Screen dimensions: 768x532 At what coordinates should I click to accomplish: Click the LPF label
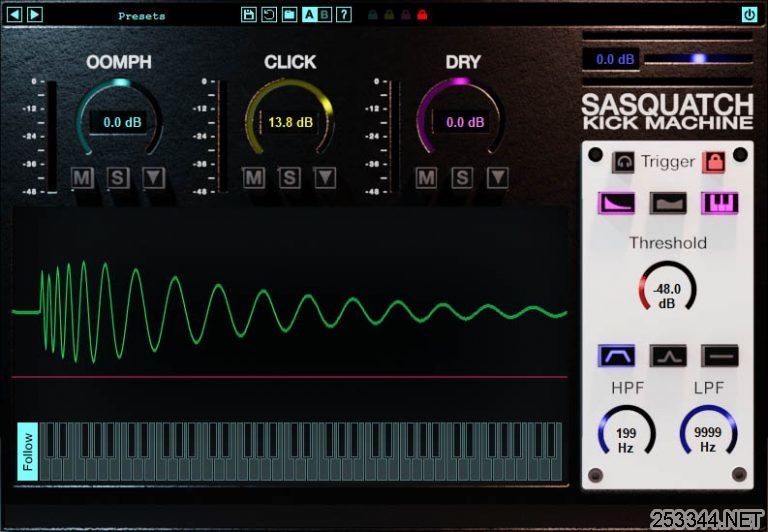[x=708, y=388]
